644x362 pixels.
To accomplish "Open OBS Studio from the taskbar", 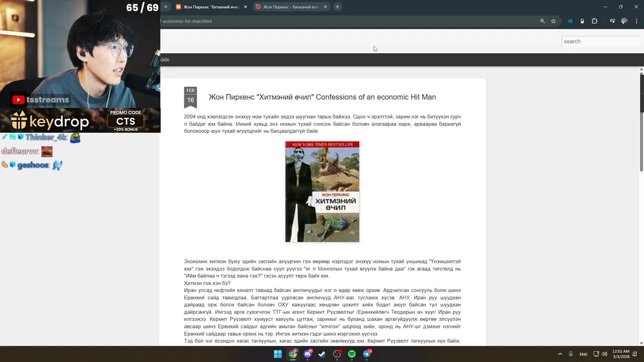I will click(x=337, y=354).
